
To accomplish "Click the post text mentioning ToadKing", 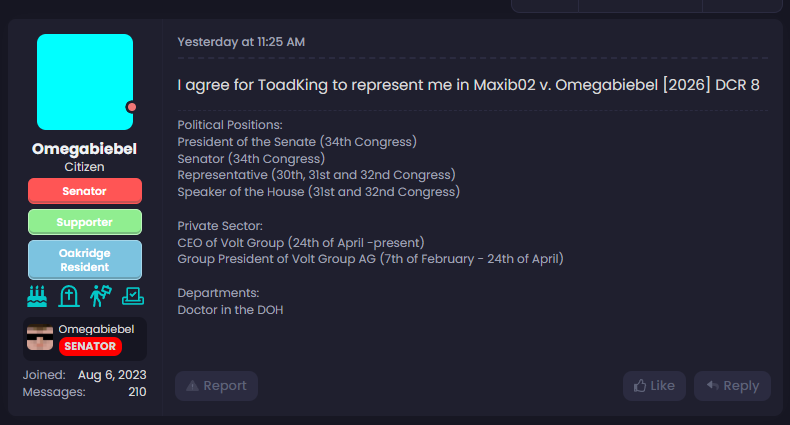I will pyautogui.click(x=468, y=85).
